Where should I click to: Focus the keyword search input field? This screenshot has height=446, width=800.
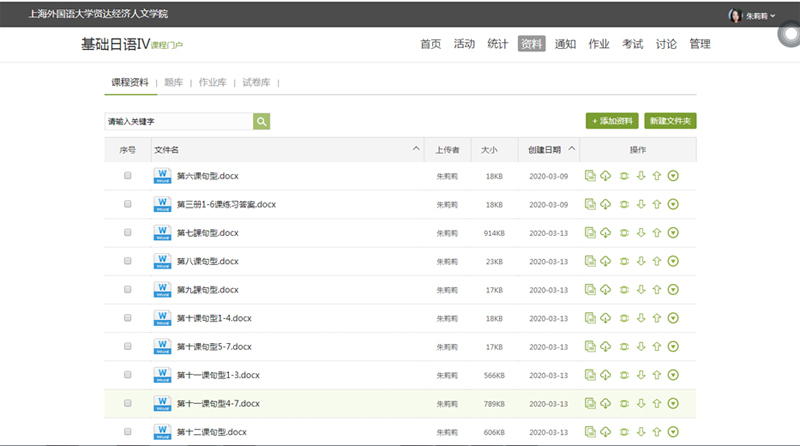tap(178, 121)
